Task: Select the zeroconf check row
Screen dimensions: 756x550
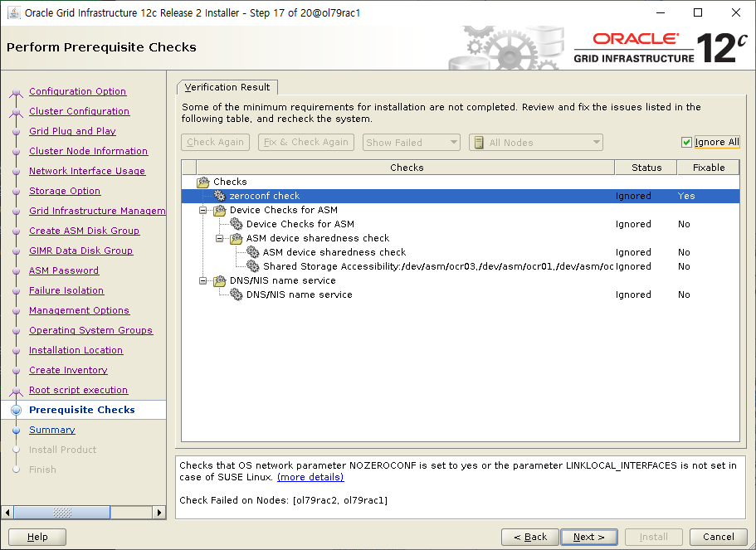Action: pyautogui.click(x=461, y=196)
